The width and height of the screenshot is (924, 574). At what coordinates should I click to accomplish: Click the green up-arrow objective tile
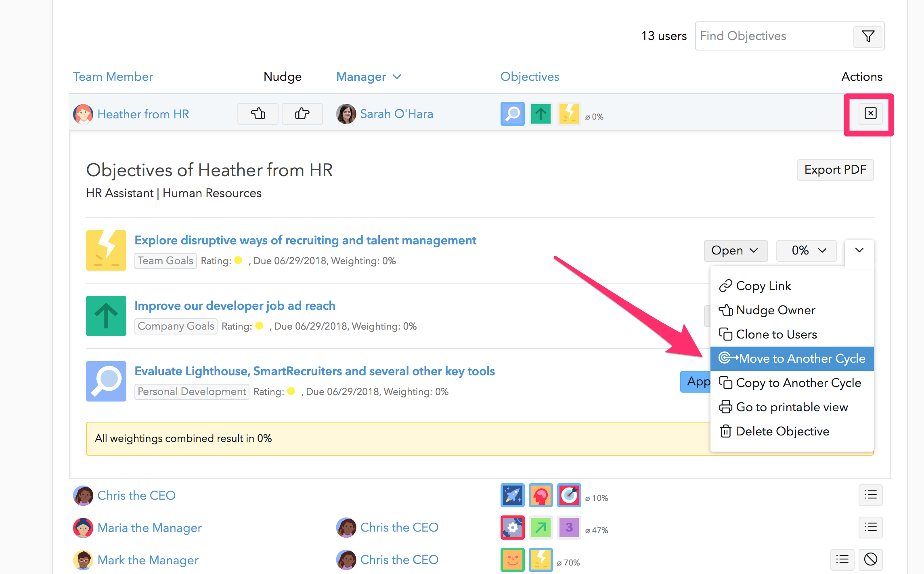point(106,316)
